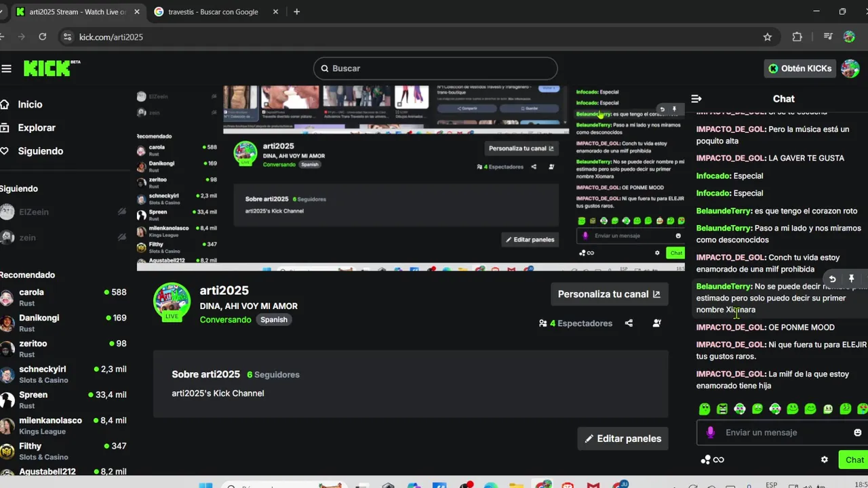Open a new browser tab
This screenshot has height=488, width=868.
click(296, 12)
